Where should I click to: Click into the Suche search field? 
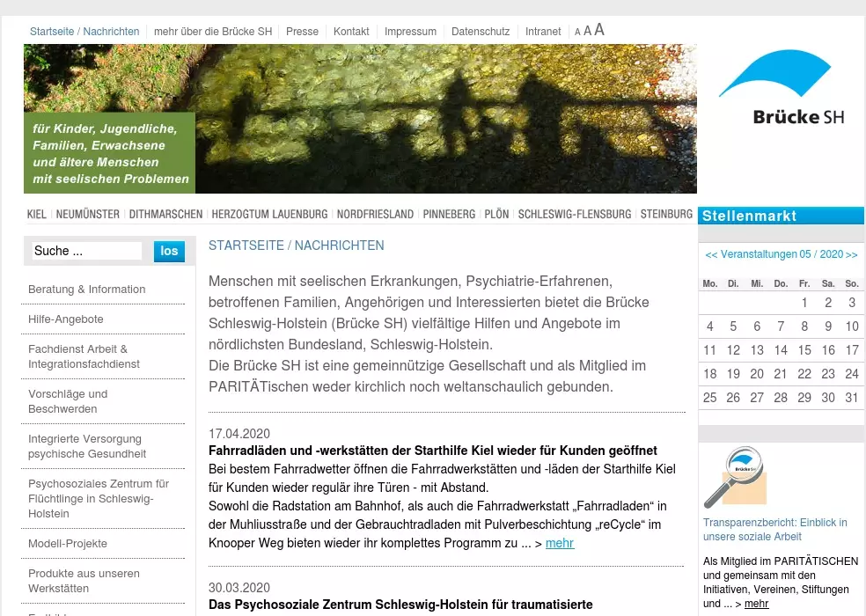pos(86,251)
